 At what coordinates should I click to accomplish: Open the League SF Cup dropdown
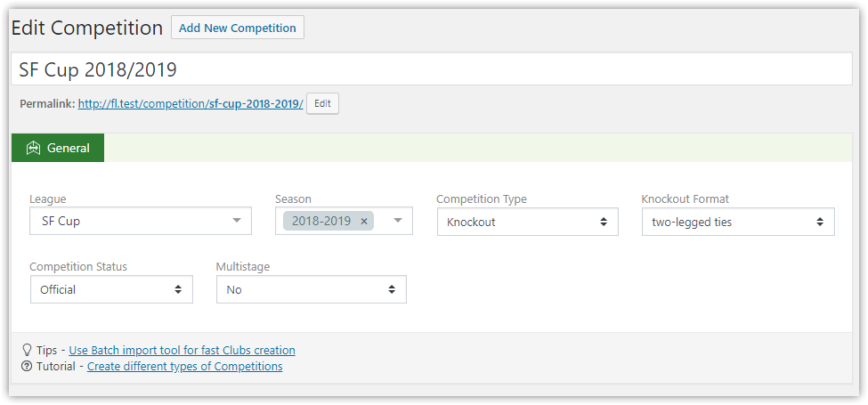click(141, 221)
